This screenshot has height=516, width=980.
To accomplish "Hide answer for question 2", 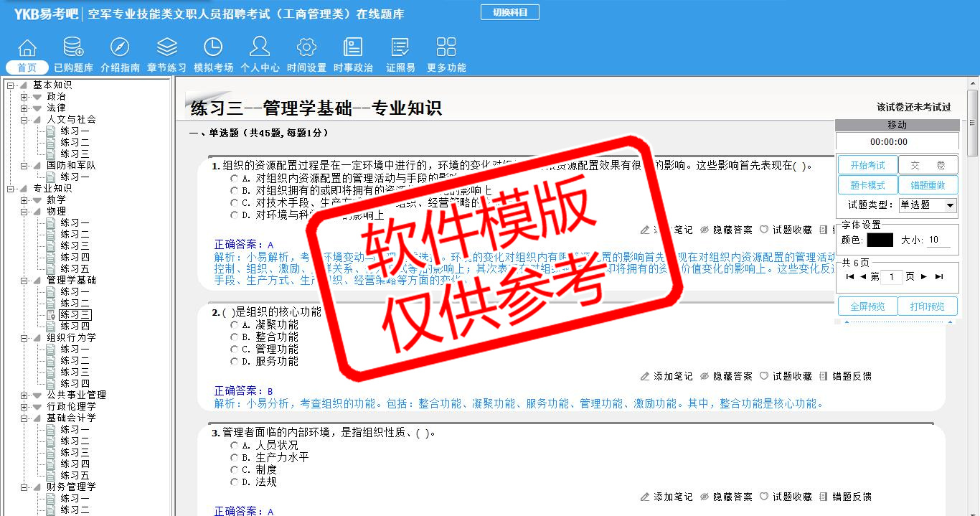I will pos(726,376).
